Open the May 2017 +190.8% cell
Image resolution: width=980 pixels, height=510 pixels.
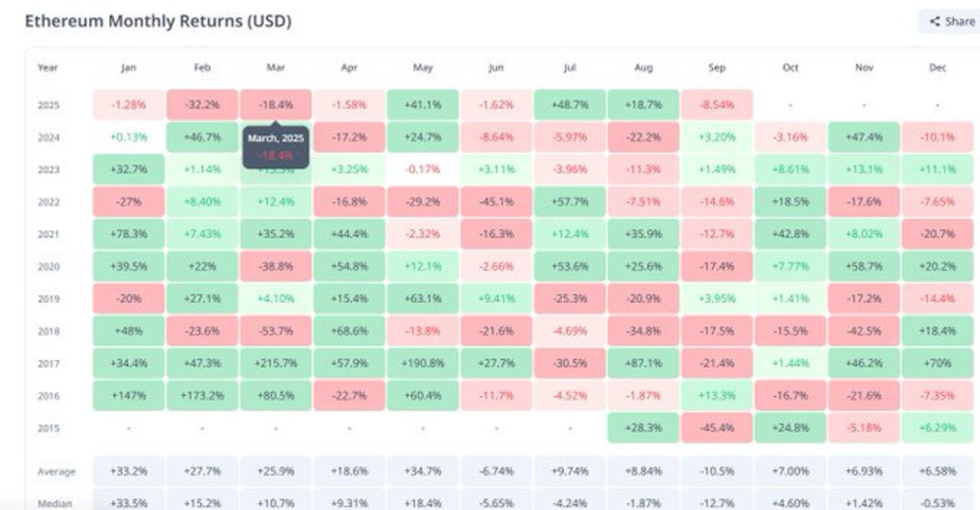point(422,363)
